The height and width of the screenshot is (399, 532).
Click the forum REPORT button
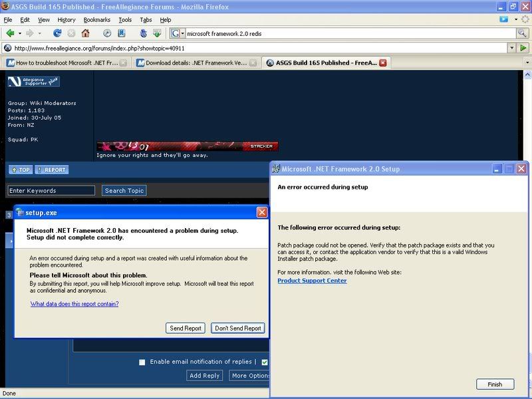(x=52, y=170)
